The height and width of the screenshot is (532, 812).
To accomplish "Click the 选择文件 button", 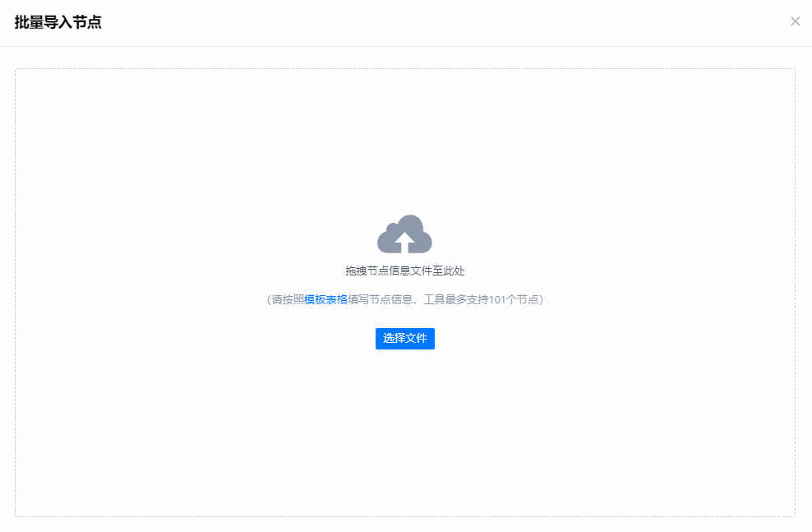I will click(x=405, y=338).
